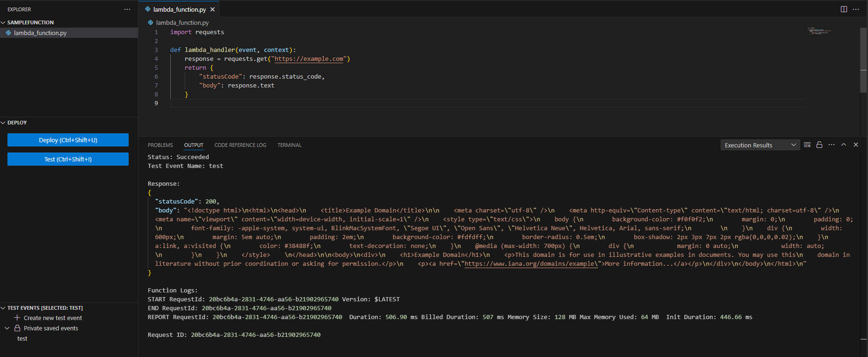Click the lock icon beside Private saved events
The height and width of the screenshot is (357, 868).
17,328
